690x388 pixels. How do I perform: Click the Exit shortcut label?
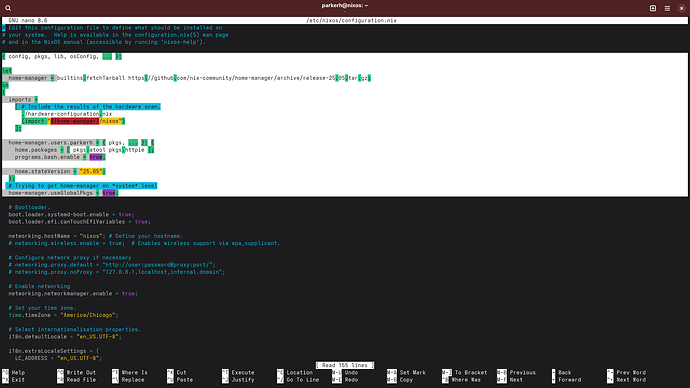click(18, 380)
